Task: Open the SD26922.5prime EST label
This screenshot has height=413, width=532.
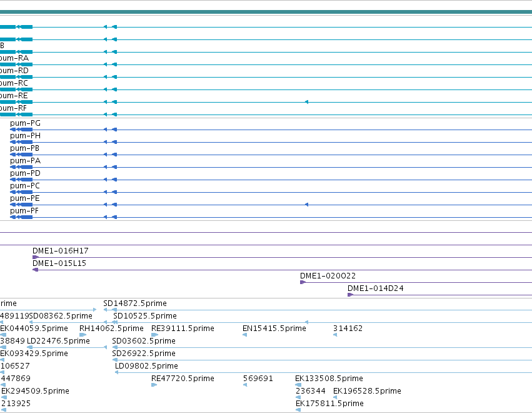Action: click(144, 354)
